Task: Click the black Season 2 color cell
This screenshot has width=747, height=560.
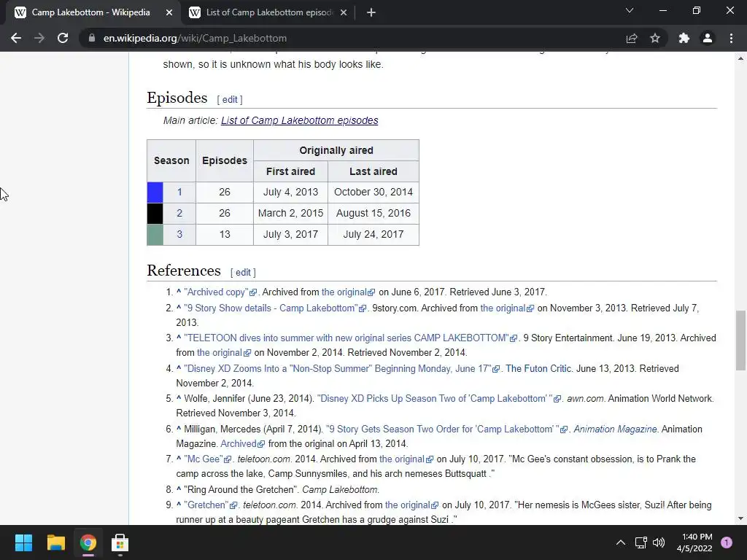Action: pyautogui.click(x=155, y=214)
